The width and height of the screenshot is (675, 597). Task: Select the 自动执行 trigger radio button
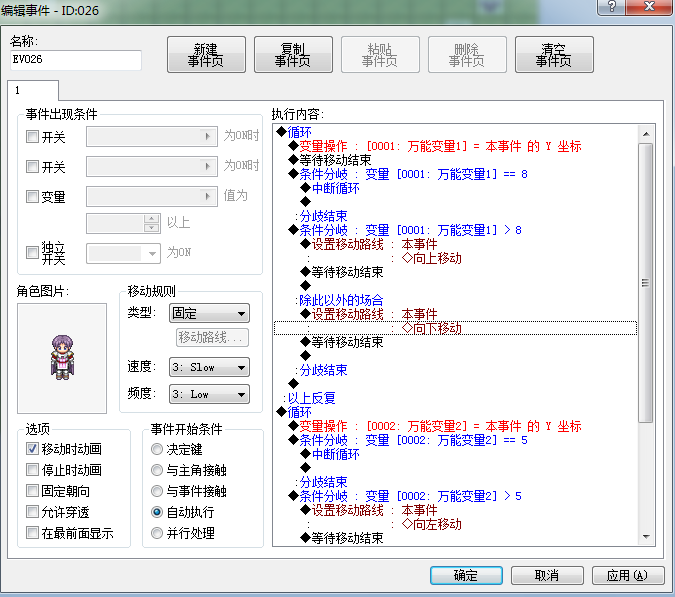coord(157,512)
